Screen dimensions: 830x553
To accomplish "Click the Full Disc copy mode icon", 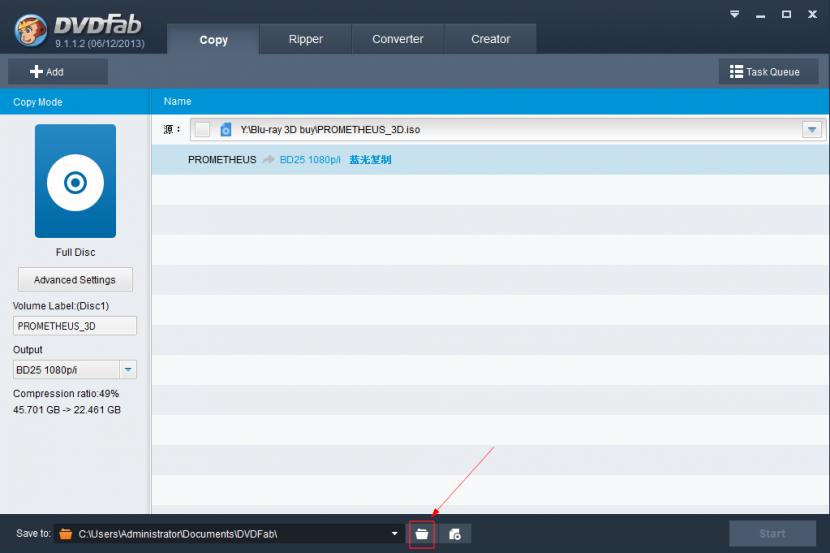I will tap(75, 181).
